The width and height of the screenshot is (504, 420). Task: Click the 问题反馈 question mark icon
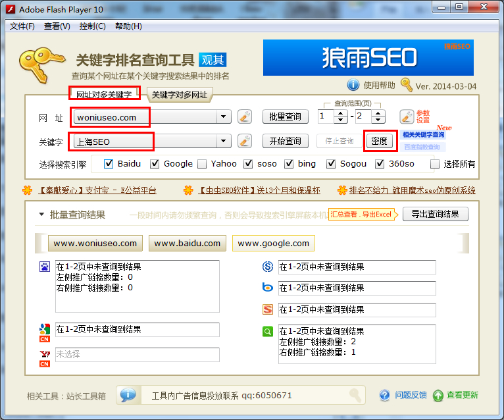point(385,395)
